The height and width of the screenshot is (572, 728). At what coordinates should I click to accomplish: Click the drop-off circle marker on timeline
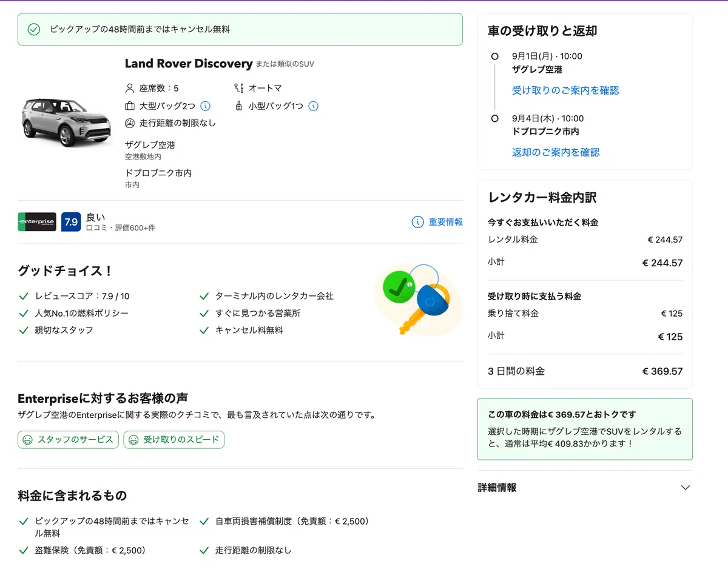[494, 118]
